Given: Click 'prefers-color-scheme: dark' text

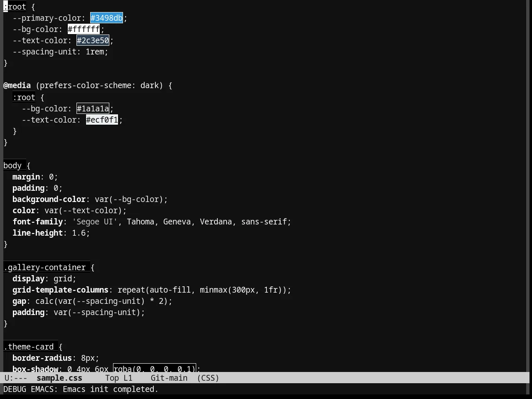Looking at the screenshot, I should pyautogui.click(x=99, y=85).
